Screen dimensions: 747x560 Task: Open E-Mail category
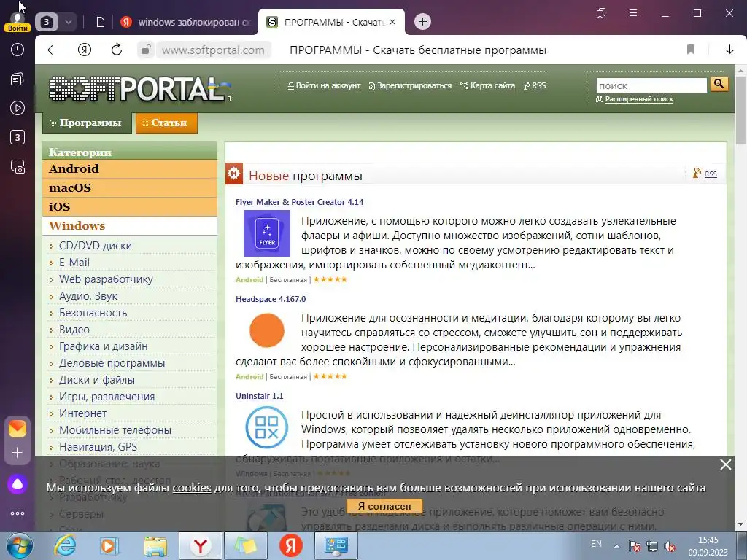74,262
